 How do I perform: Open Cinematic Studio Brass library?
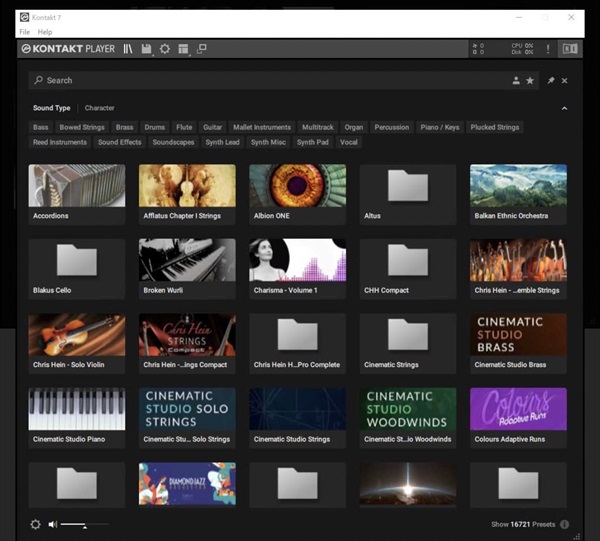pyautogui.click(x=518, y=344)
